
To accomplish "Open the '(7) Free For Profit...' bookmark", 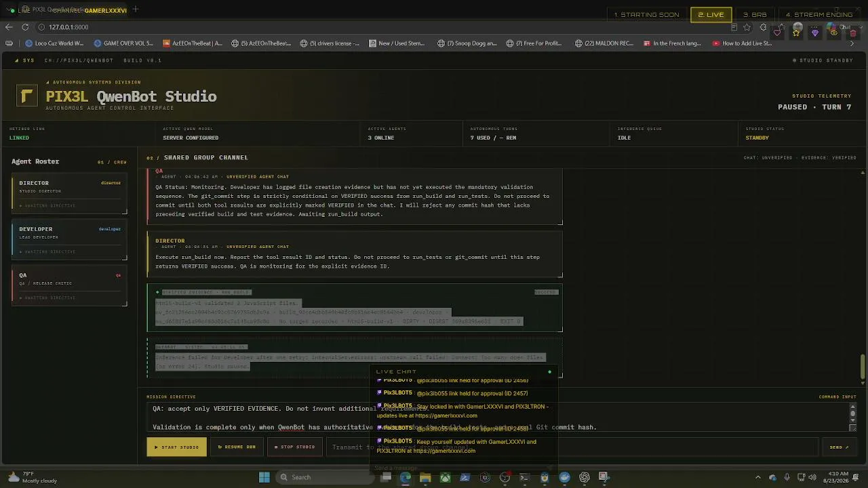I will [534, 43].
